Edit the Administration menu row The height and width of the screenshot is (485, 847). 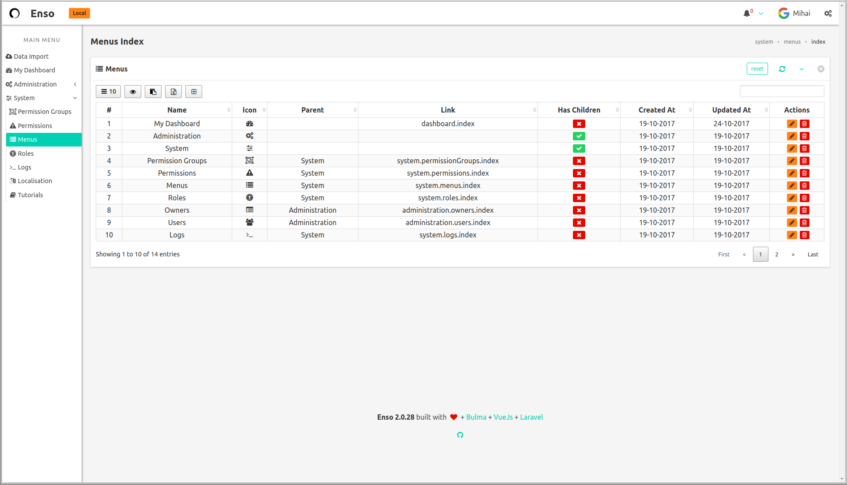pos(791,136)
